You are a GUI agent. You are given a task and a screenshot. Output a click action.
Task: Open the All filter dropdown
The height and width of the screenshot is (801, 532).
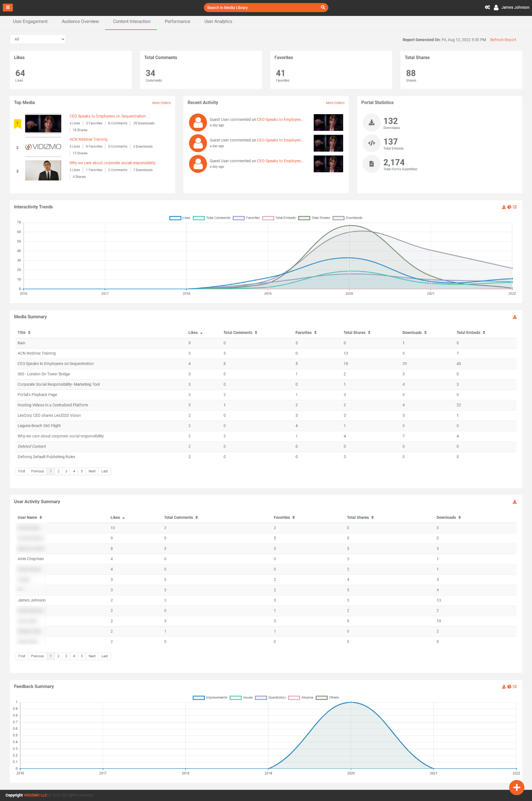[x=38, y=39]
